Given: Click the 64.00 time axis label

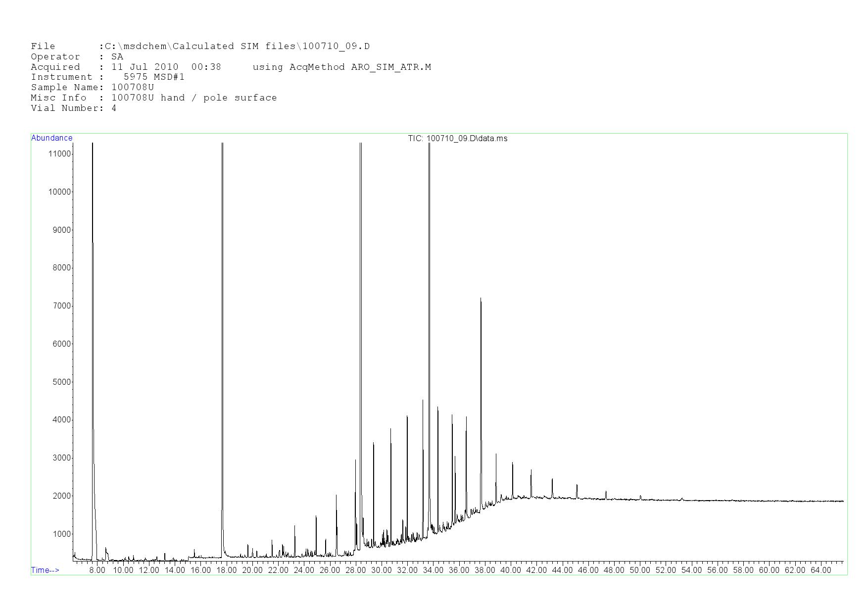Looking at the screenshot, I should point(820,570).
